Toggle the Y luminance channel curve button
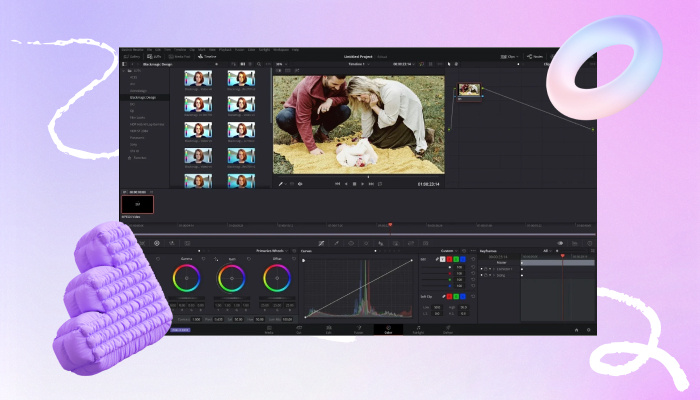The image size is (700, 400). click(x=442, y=259)
